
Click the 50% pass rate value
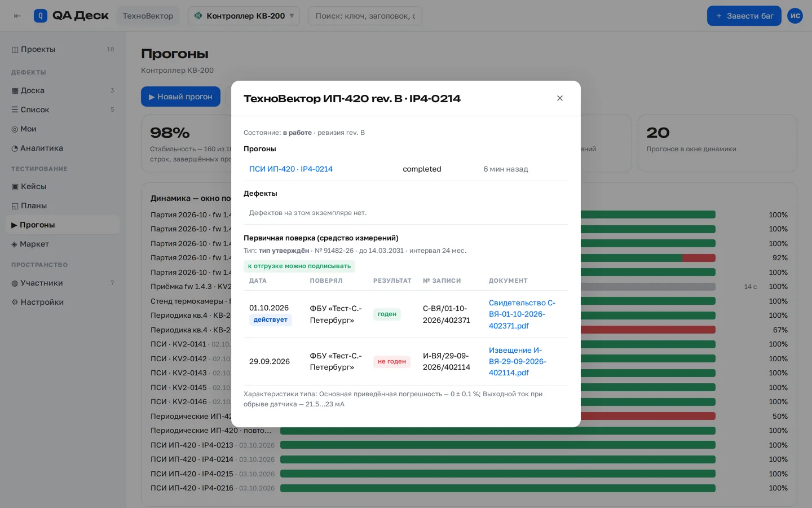(780, 417)
